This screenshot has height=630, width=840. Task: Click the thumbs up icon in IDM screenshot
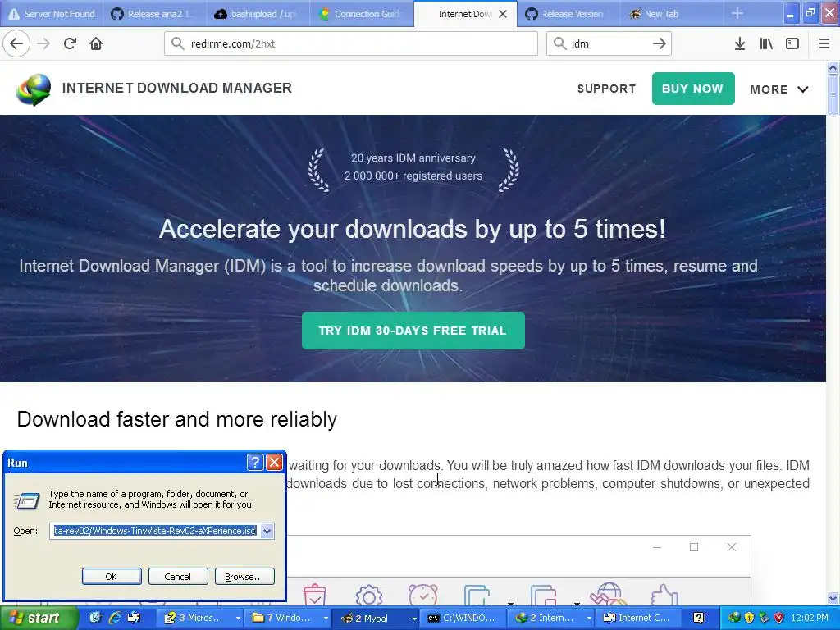click(x=664, y=596)
